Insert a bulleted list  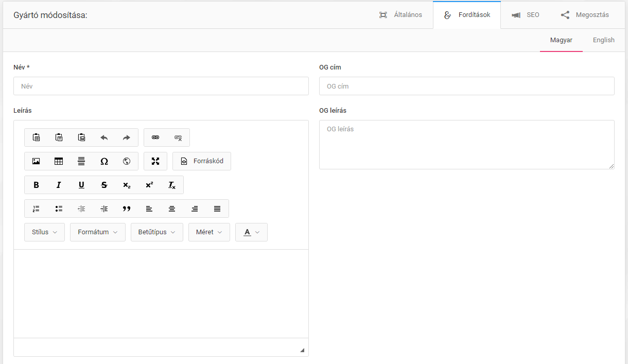point(59,209)
